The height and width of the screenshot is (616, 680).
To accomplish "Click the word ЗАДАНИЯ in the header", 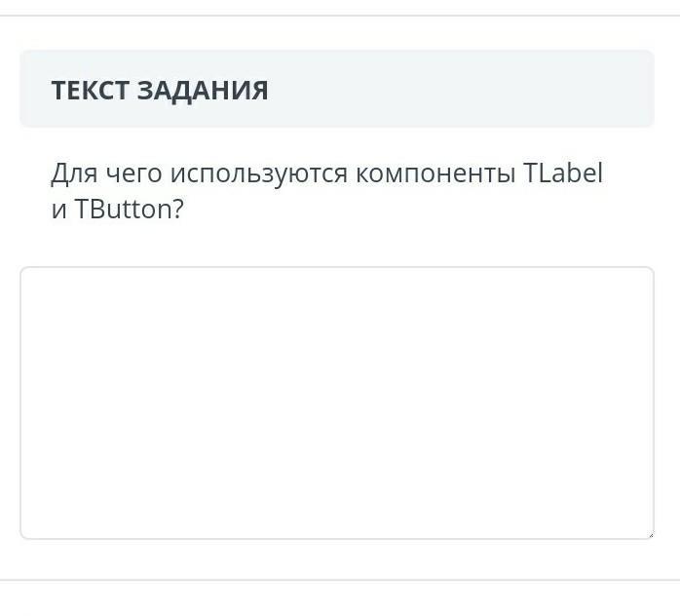I will click(203, 91).
